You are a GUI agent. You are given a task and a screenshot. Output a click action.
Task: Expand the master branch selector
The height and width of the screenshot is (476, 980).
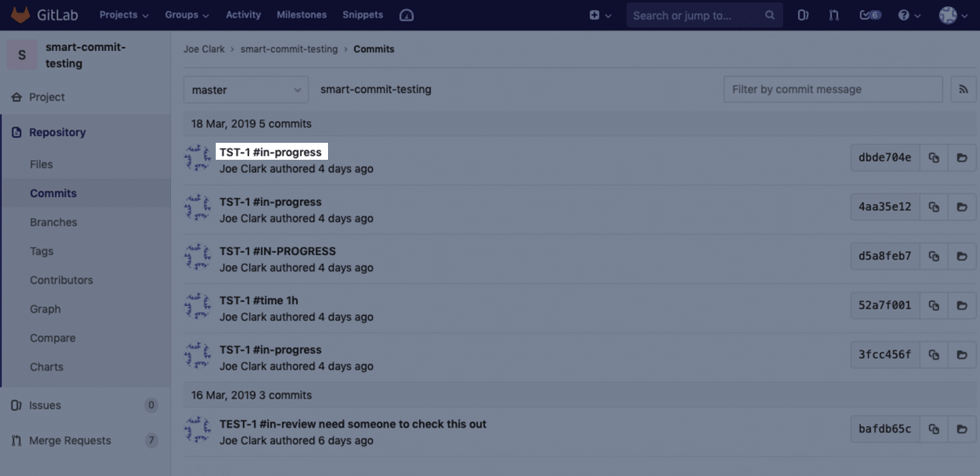[x=246, y=90]
